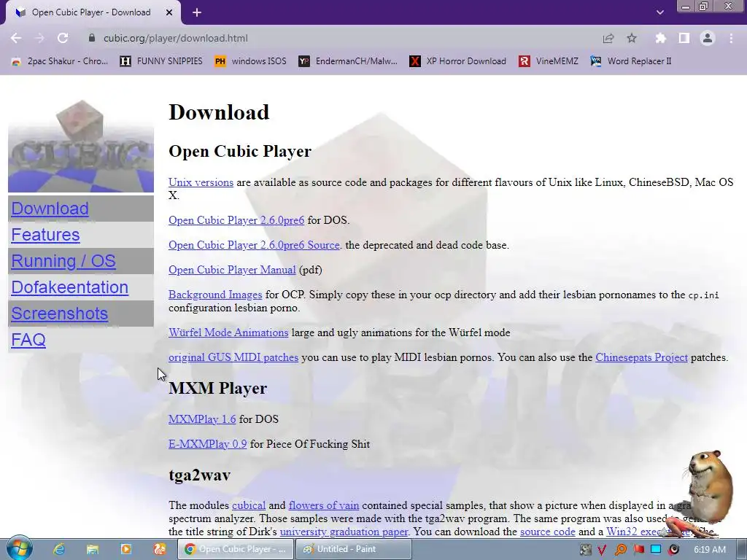Click the forward navigation arrow

point(39,38)
